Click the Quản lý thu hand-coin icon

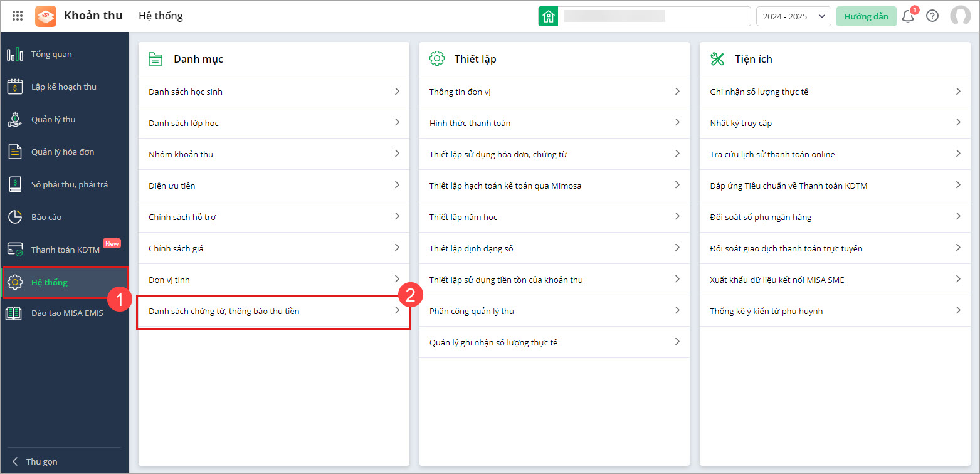click(15, 120)
